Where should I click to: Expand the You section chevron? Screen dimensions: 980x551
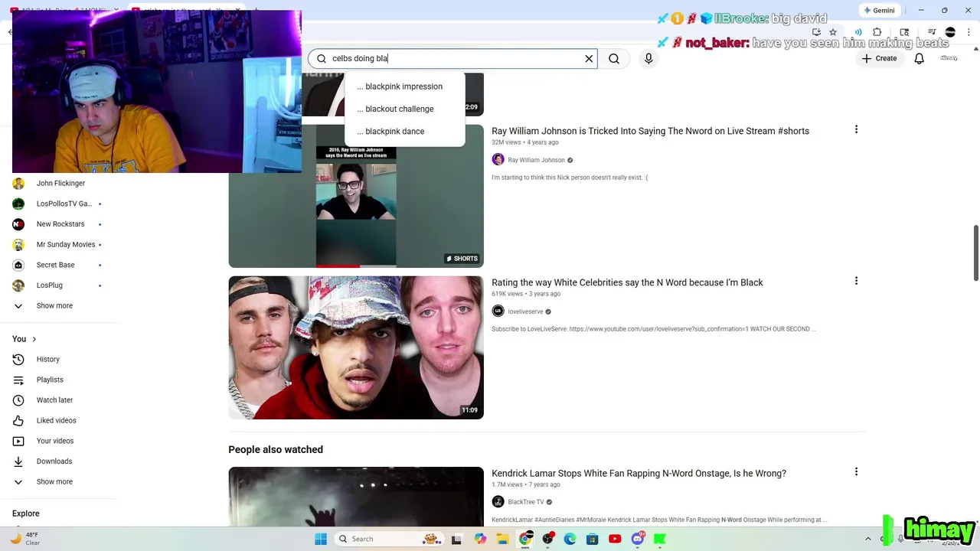point(34,339)
